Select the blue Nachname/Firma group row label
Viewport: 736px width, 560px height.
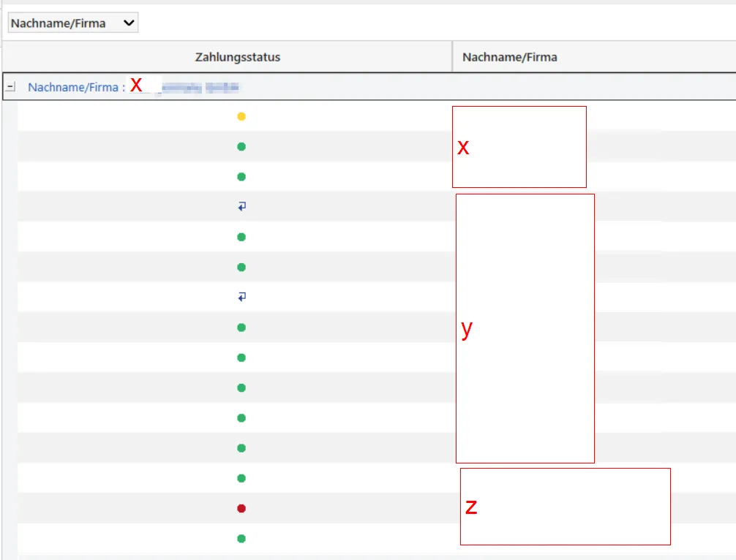(x=73, y=87)
